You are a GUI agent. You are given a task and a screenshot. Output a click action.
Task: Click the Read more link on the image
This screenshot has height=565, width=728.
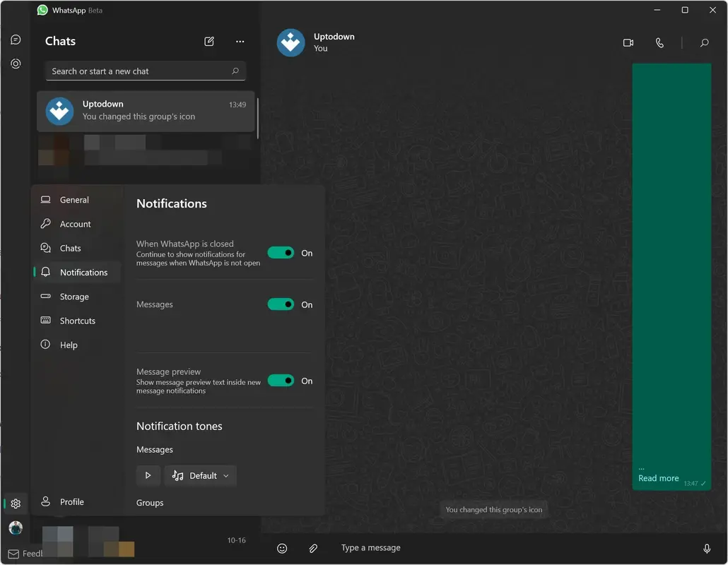(658, 478)
